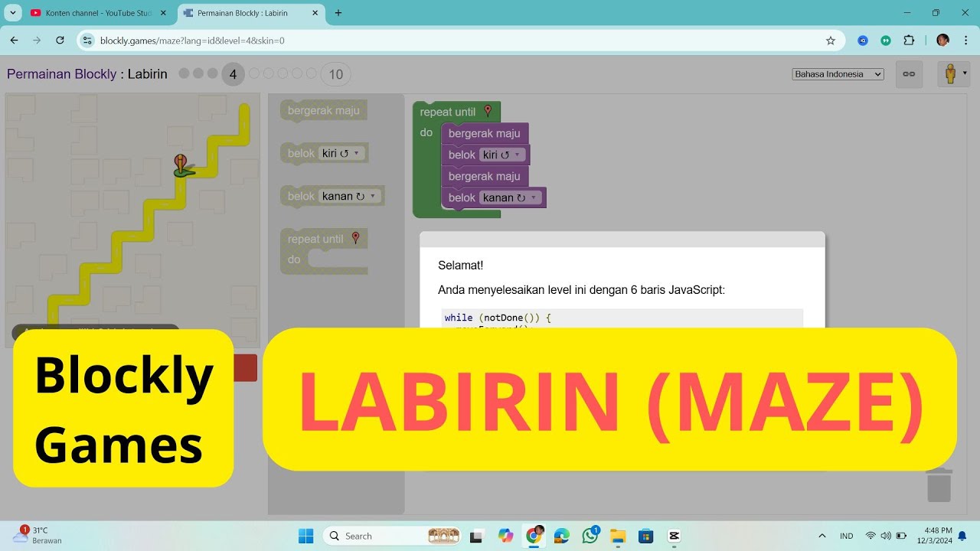The width and height of the screenshot is (980, 551).
Task: Select Permainan Blockly : Labirin browser tab
Action: click(242, 13)
